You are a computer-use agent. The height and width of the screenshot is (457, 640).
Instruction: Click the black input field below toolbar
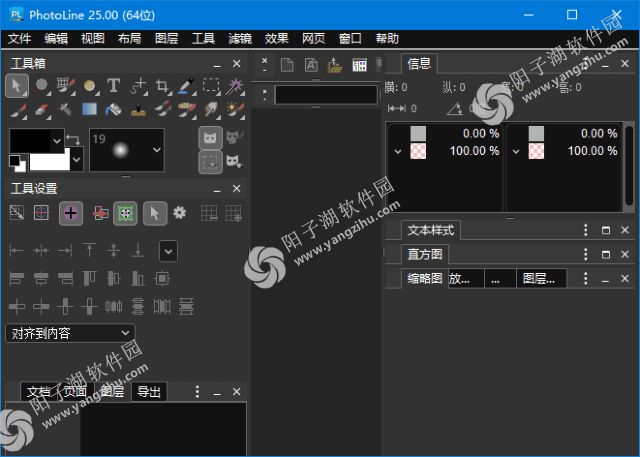pyautogui.click(x=326, y=95)
